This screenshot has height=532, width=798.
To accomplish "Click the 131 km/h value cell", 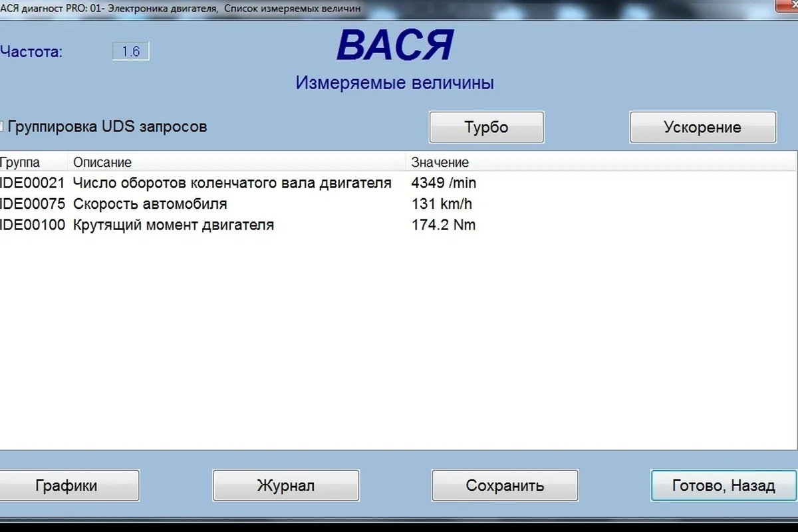I will pyautogui.click(x=442, y=203).
